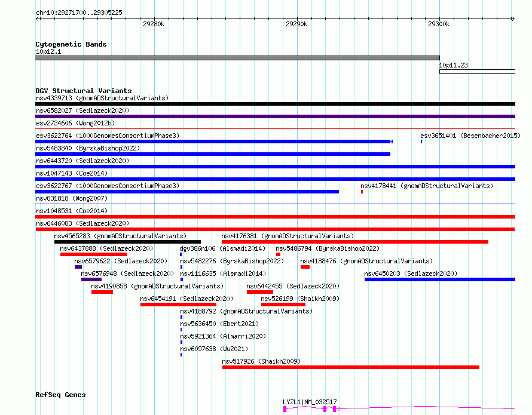Click nsv4188792 (gnomADStructuralVariants) label
This screenshot has height=415, width=532.
[x=246, y=311]
